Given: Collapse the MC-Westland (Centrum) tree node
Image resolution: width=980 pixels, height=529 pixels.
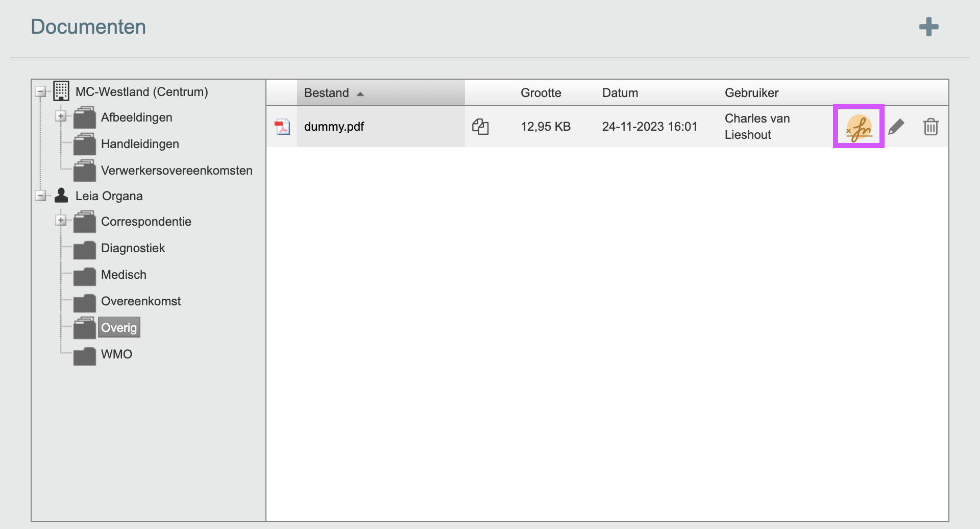Looking at the screenshot, I should pyautogui.click(x=40, y=92).
